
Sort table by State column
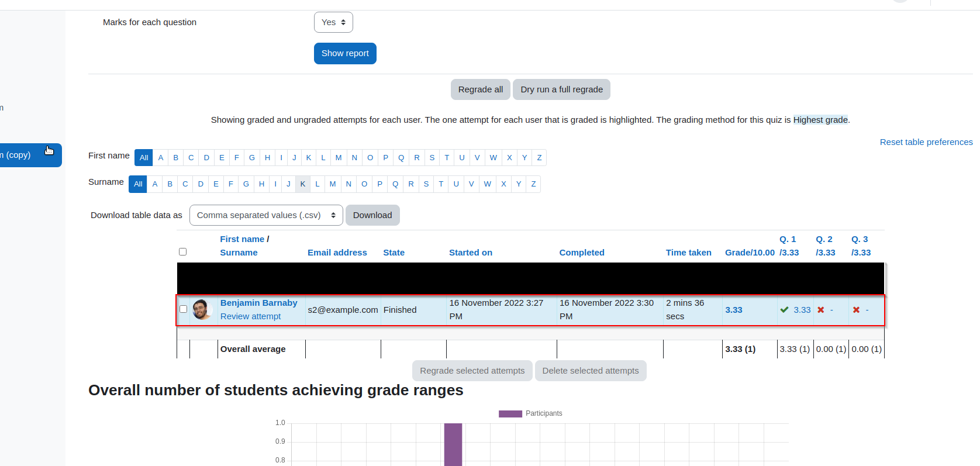point(394,253)
